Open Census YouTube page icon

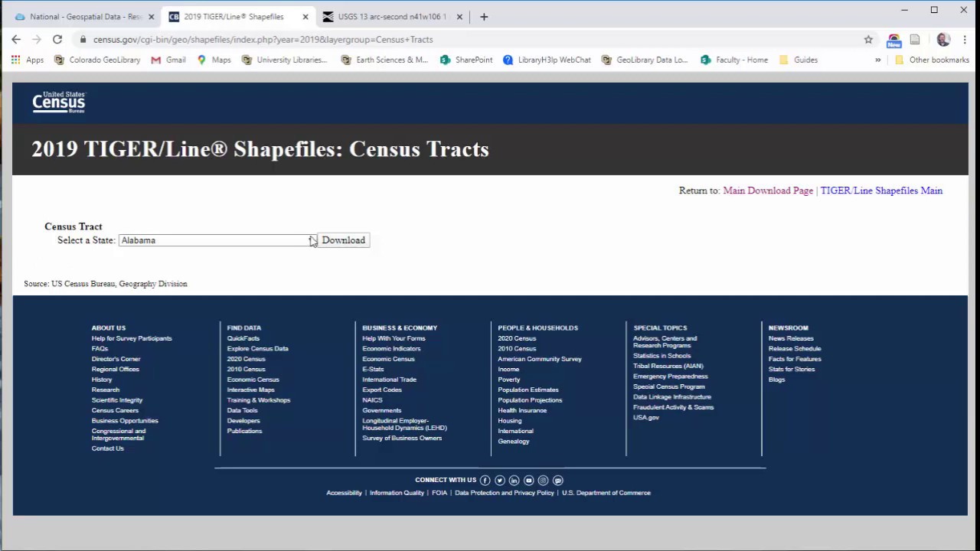click(x=528, y=481)
